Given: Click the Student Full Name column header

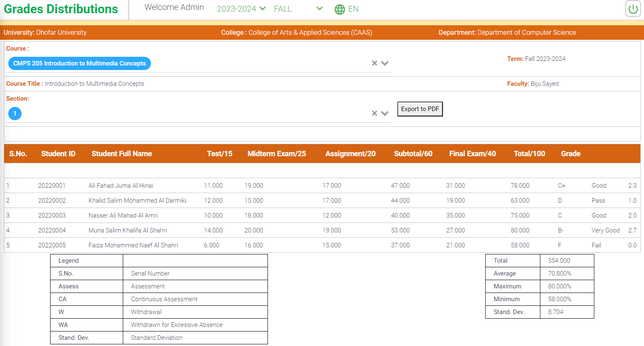Looking at the screenshot, I should coord(122,154).
